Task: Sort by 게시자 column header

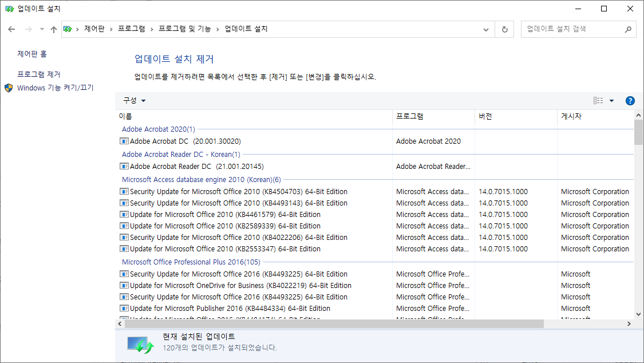Action: [x=595, y=117]
